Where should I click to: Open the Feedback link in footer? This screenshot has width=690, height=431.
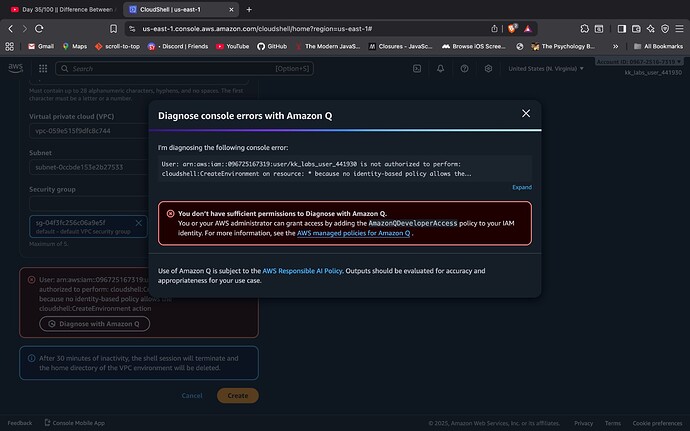[x=20, y=423]
